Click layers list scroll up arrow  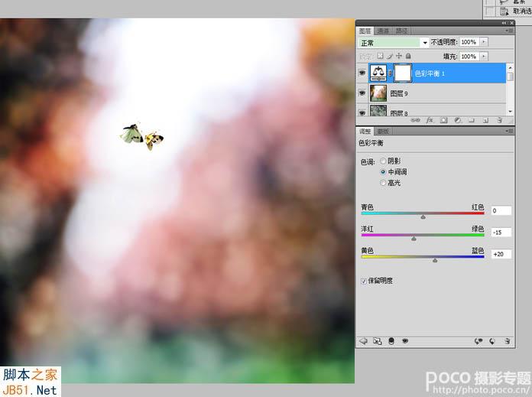point(510,67)
